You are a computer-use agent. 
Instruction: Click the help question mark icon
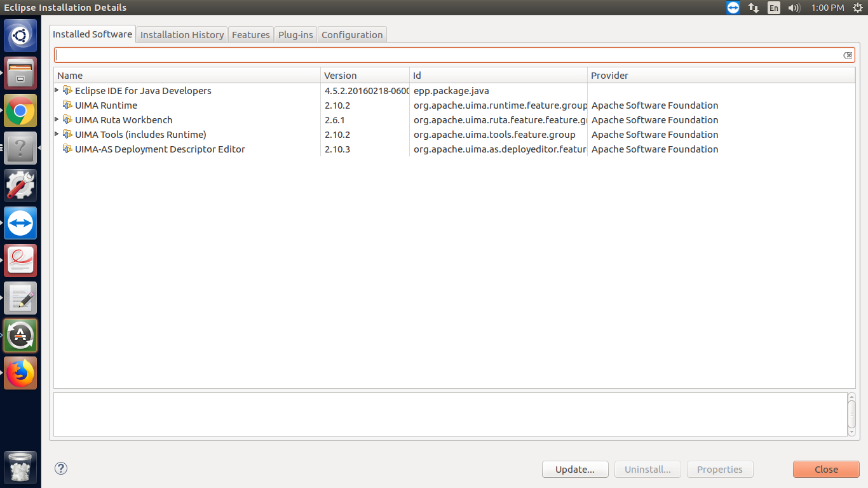[x=61, y=469]
